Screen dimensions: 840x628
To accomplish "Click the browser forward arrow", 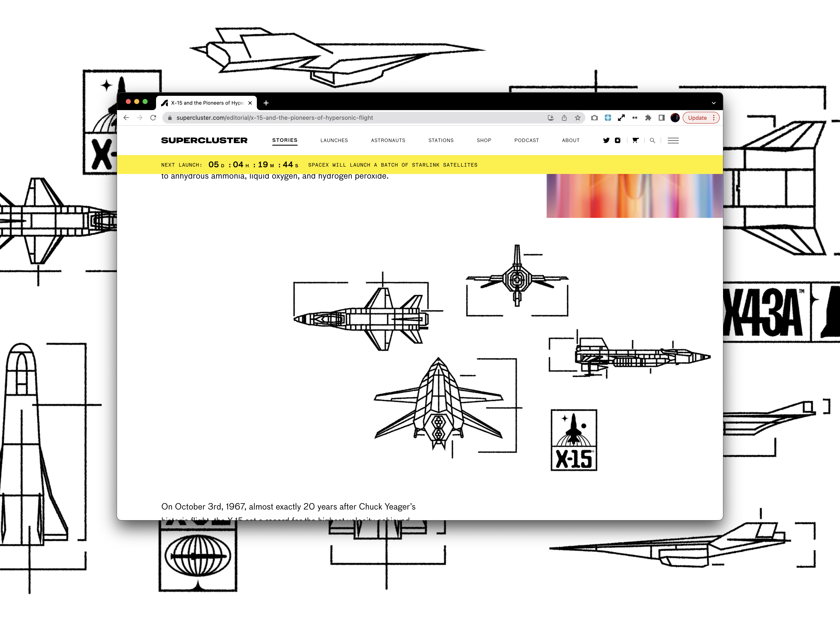I will pyautogui.click(x=140, y=118).
